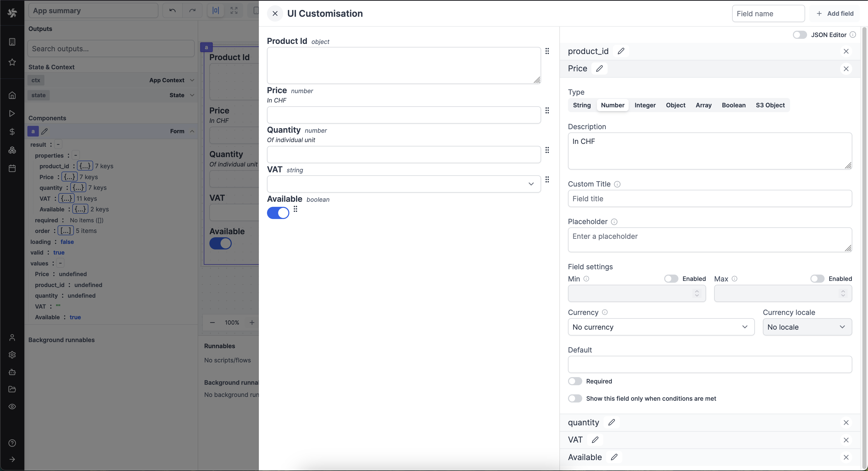This screenshot has width=868, height=471.
Task: Enable the Min value toggle
Action: click(x=671, y=279)
